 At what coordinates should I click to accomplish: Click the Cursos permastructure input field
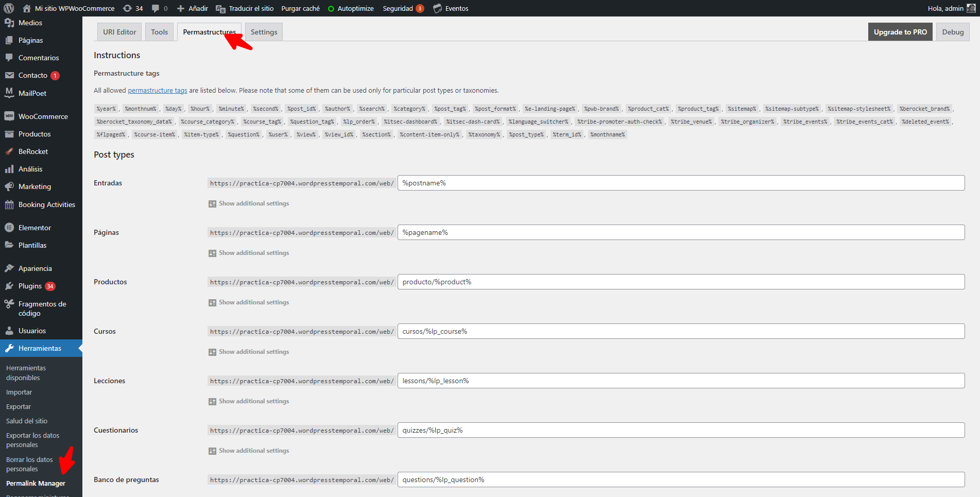click(x=681, y=331)
